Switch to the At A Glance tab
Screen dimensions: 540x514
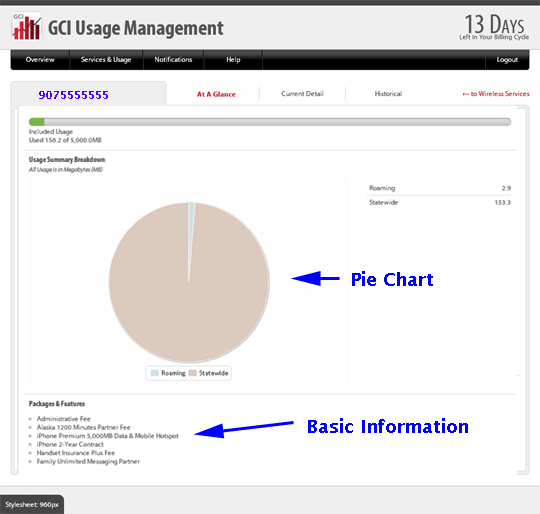click(x=216, y=94)
